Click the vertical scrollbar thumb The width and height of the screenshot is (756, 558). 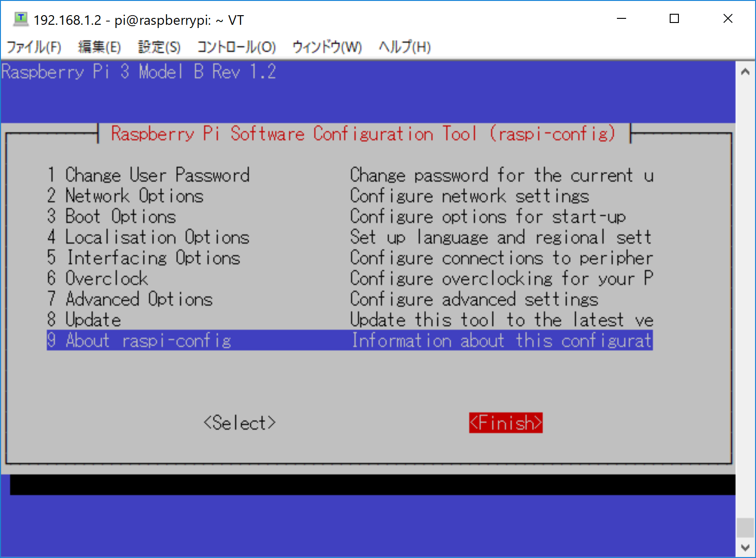click(745, 528)
